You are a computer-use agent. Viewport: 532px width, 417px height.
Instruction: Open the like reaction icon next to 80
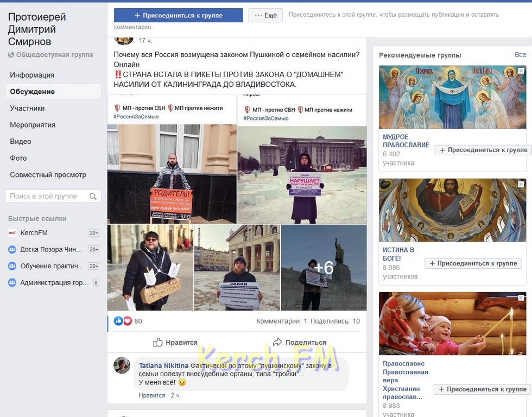pyautogui.click(x=118, y=321)
